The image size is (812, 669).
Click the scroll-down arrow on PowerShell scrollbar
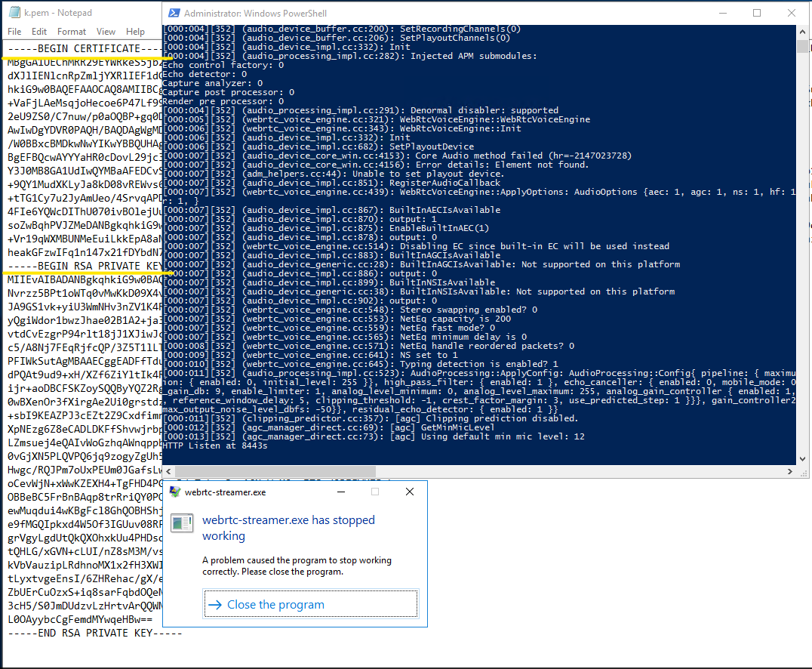tap(803, 461)
